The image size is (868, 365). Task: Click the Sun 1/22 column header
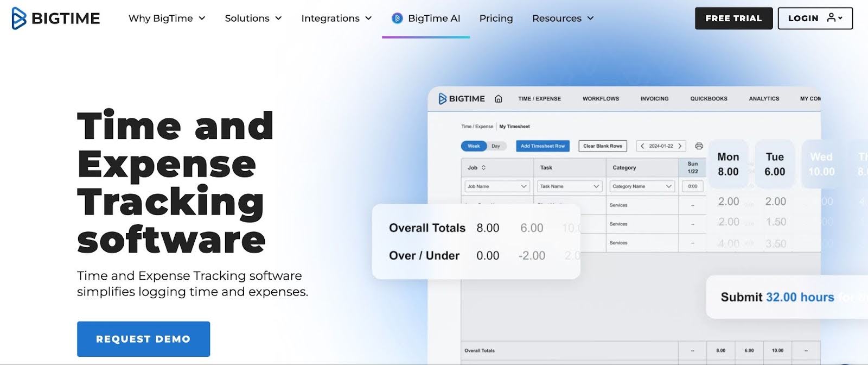tap(693, 167)
